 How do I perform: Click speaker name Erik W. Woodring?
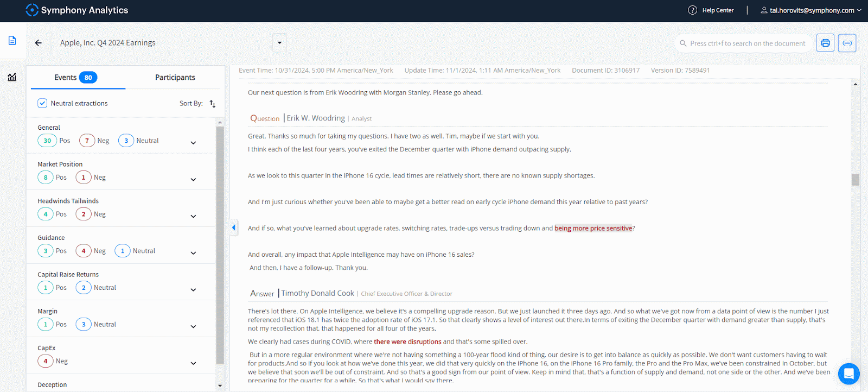point(316,118)
